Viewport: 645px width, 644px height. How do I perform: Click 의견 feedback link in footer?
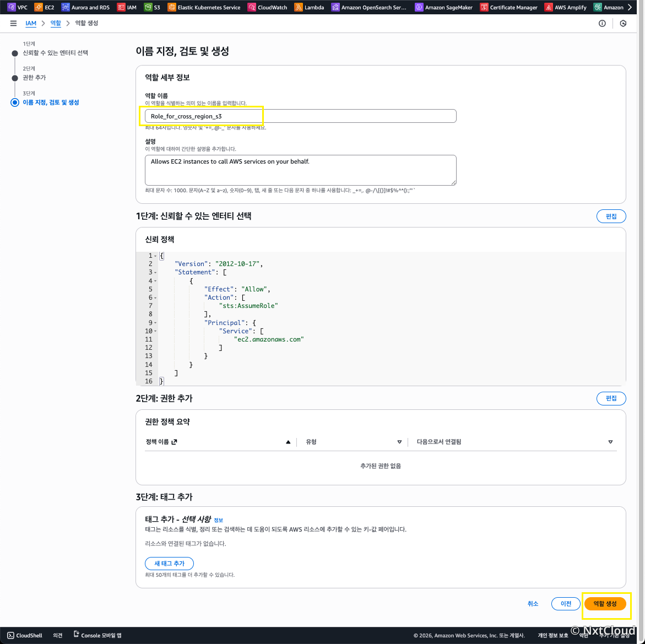point(58,635)
